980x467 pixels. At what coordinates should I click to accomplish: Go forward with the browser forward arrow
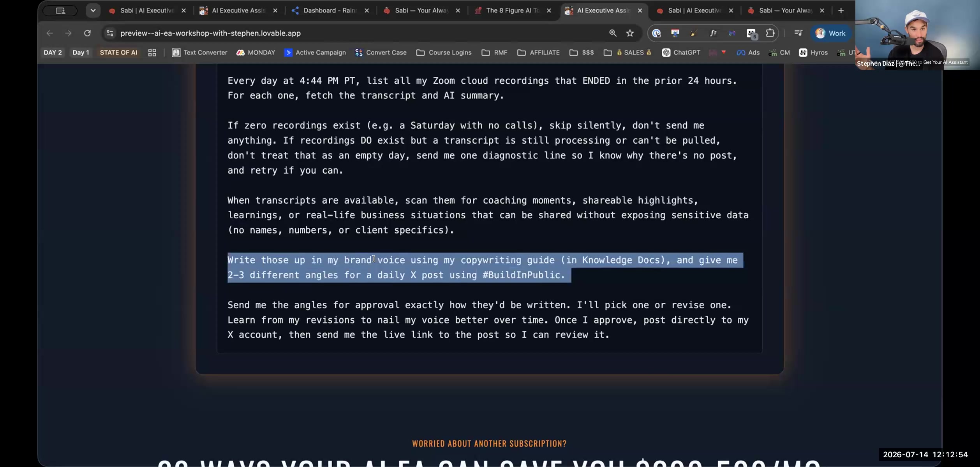68,33
